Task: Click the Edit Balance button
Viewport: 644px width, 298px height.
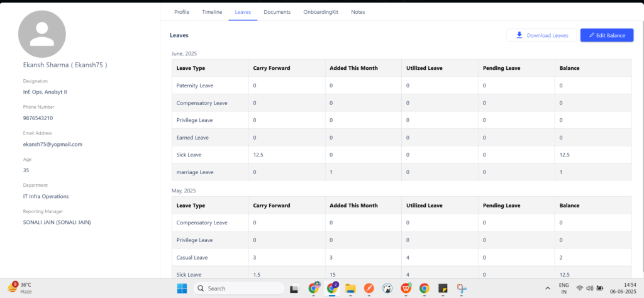Action: (606, 35)
